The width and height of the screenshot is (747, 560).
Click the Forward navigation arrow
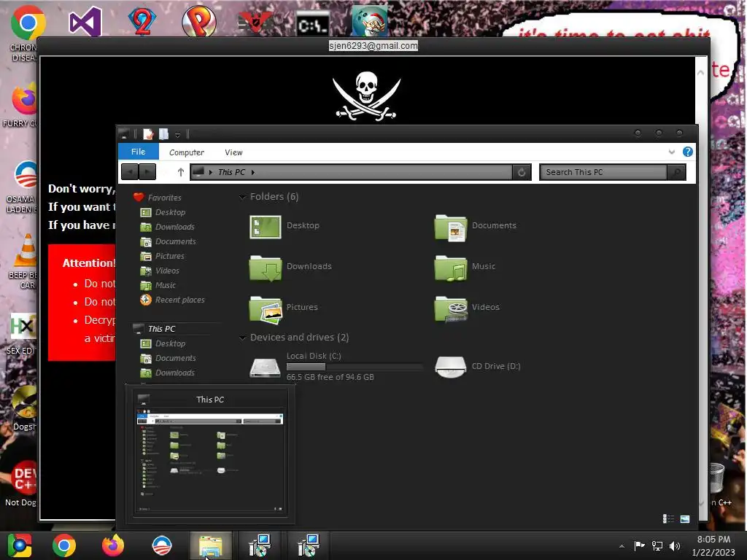(x=147, y=172)
